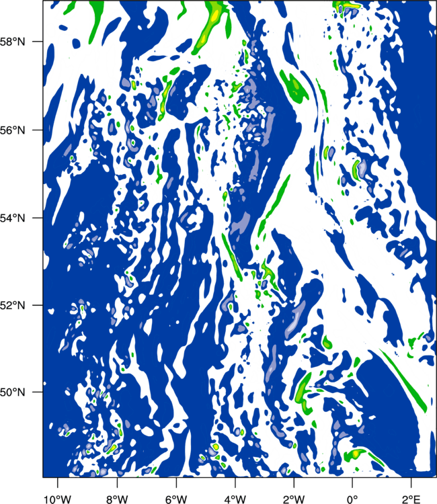Click the 4°W longitude label

coord(235,499)
